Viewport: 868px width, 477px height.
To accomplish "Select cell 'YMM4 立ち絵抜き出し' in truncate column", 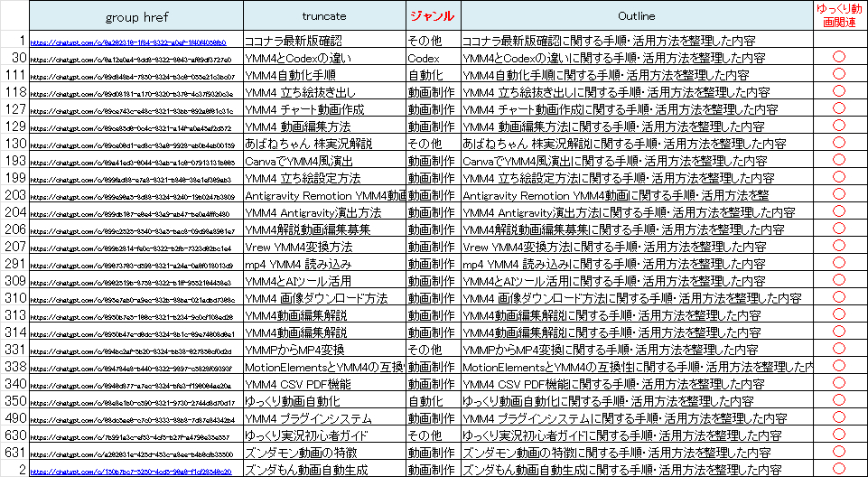I will [324, 91].
